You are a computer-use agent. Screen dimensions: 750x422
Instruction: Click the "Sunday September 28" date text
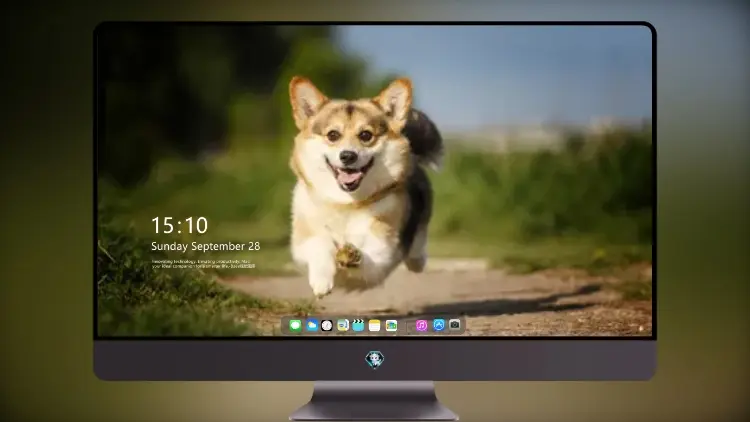pyautogui.click(x=206, y=246)
